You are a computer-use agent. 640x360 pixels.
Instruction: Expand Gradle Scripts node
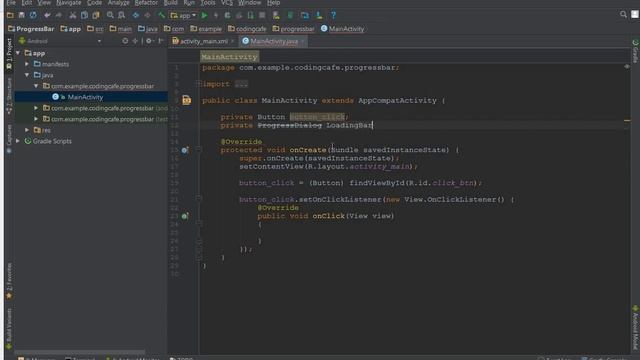[18, 141]
